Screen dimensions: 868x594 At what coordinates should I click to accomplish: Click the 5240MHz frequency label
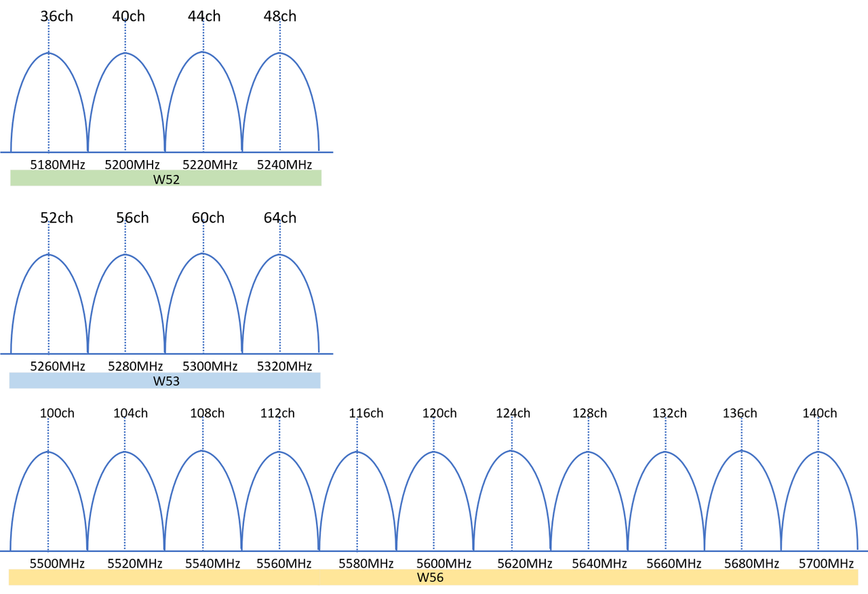(286, 164)
